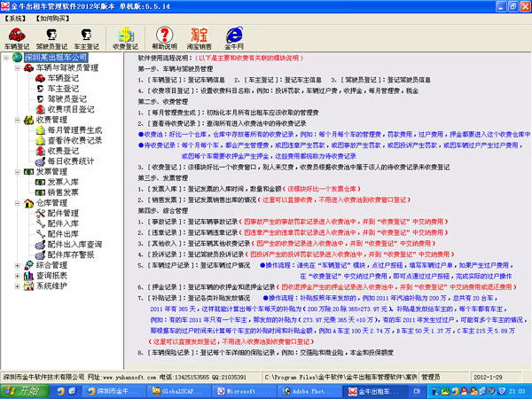Collapse 发票管理 branch
Viewport: 532px width, 399px height.
coord(18,172)
